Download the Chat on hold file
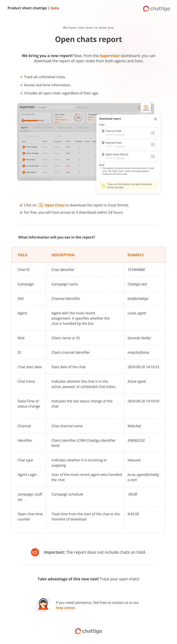The height and width of the screenshot is (644, 177). pos(153,133)
